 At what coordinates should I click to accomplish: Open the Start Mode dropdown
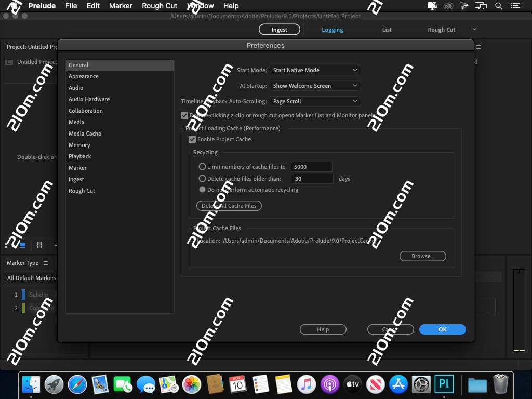314,70
